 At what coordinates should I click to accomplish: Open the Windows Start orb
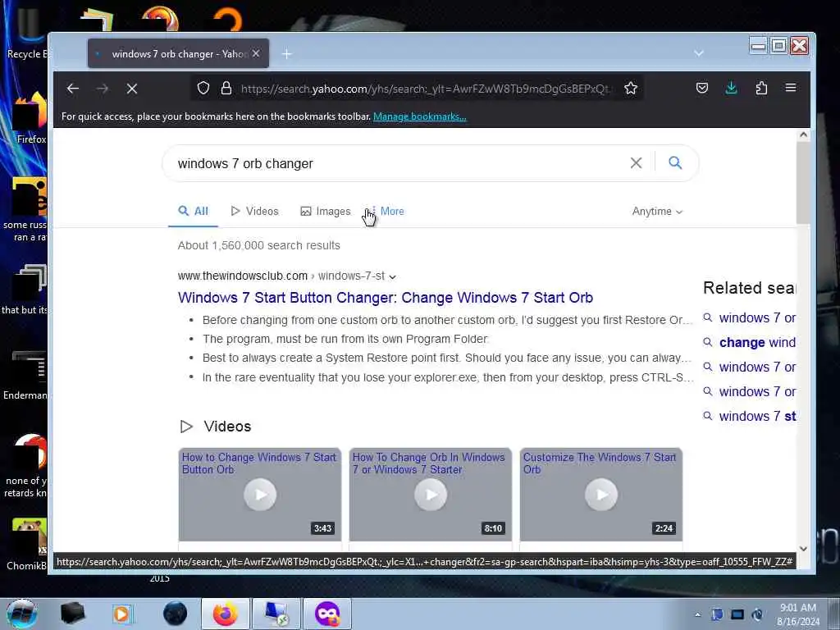click(22, 614)
